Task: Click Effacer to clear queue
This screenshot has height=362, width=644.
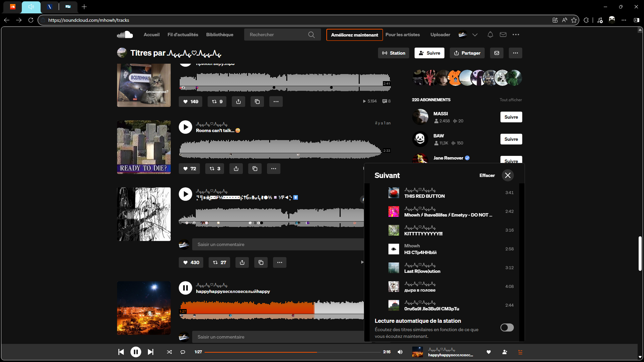Action: pyautogui.click(x=487, y=175)
